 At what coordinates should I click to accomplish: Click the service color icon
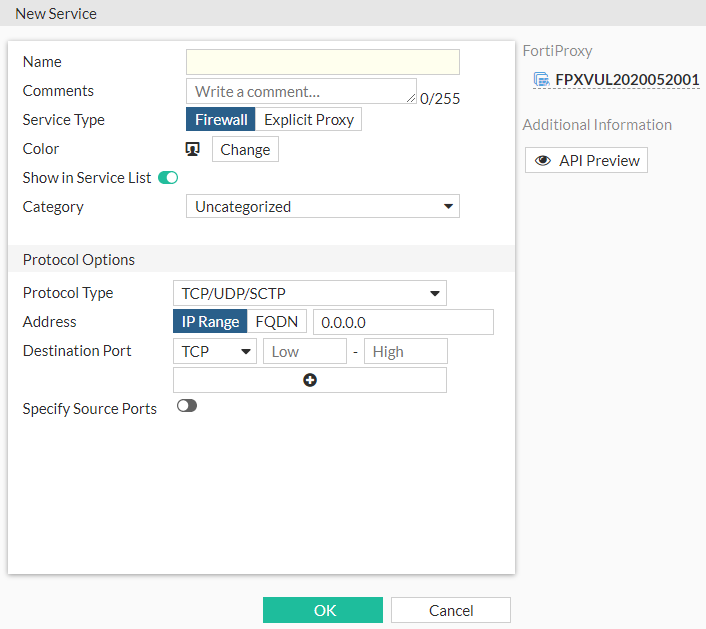point(193,149)
